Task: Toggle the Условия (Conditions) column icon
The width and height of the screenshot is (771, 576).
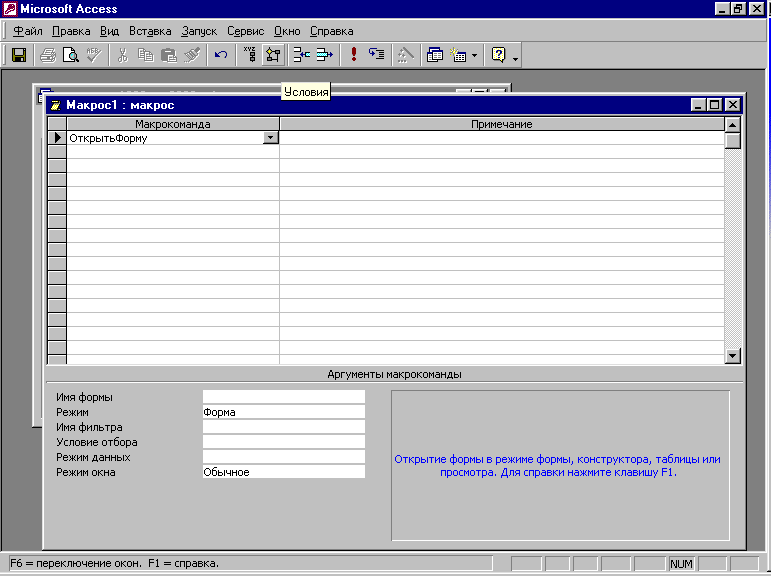Action: [x=273, y=55]
